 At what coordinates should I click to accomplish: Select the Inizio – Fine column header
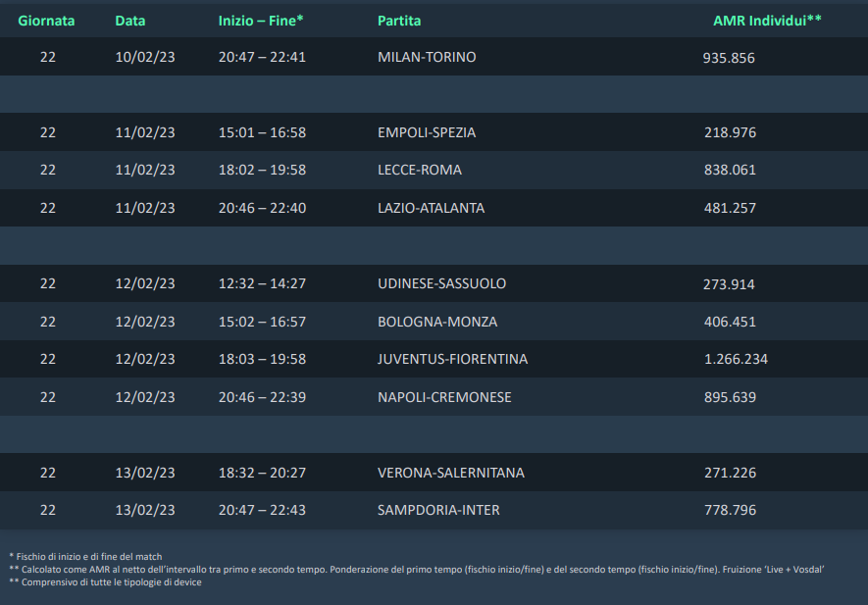[x=261, y=21]
